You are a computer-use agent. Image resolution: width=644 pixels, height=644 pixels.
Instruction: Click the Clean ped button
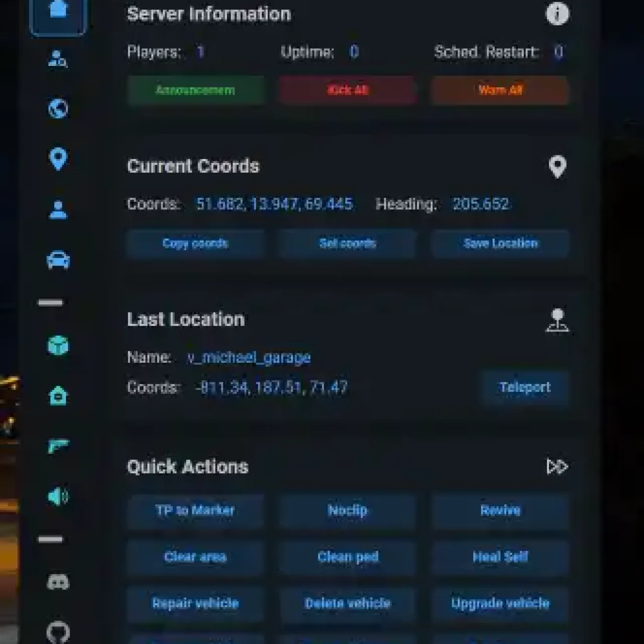tap(348, 556)
